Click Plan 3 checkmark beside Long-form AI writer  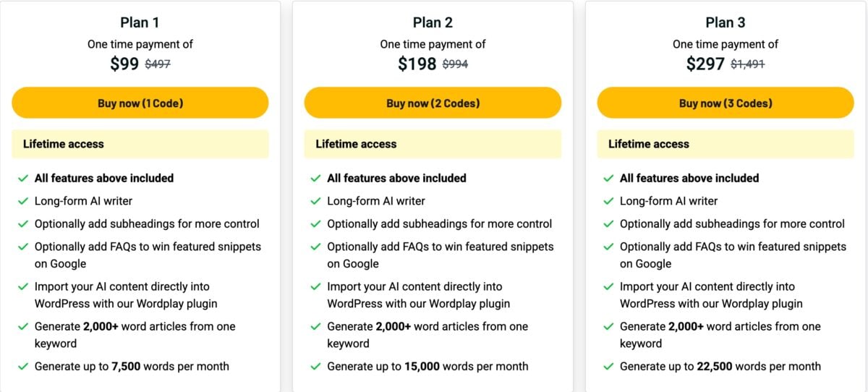point(608,201)
